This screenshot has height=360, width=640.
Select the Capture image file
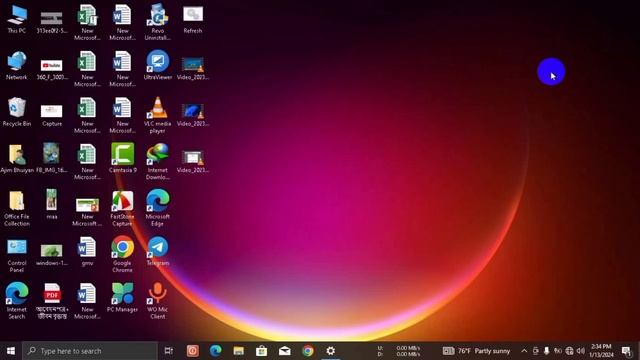[52, 115]
